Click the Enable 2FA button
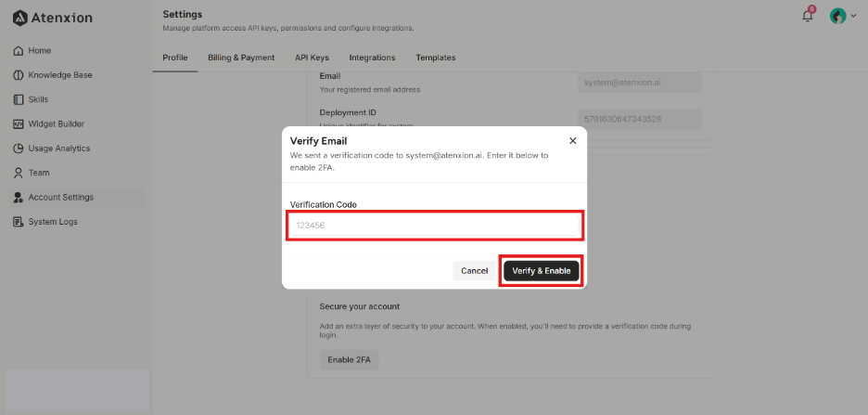Viewport: 868px width, 415px height. point(350,359)
